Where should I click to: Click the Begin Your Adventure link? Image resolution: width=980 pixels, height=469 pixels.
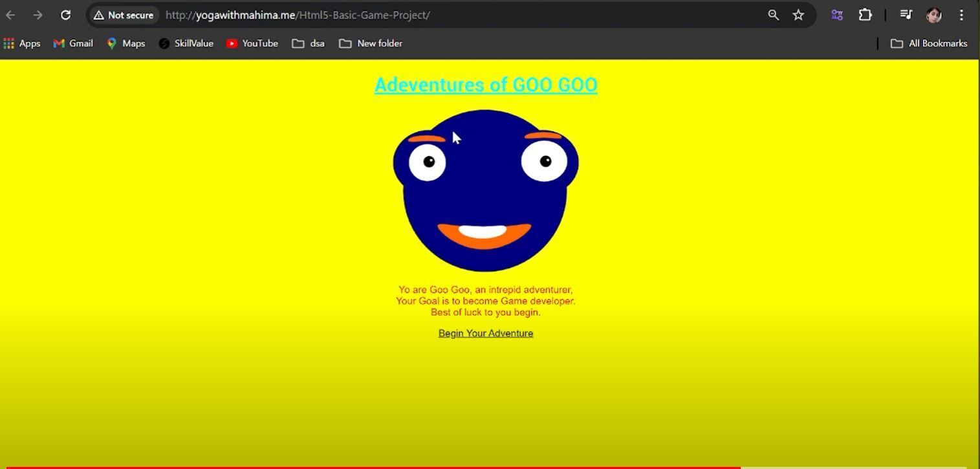[x=486, y=333]
